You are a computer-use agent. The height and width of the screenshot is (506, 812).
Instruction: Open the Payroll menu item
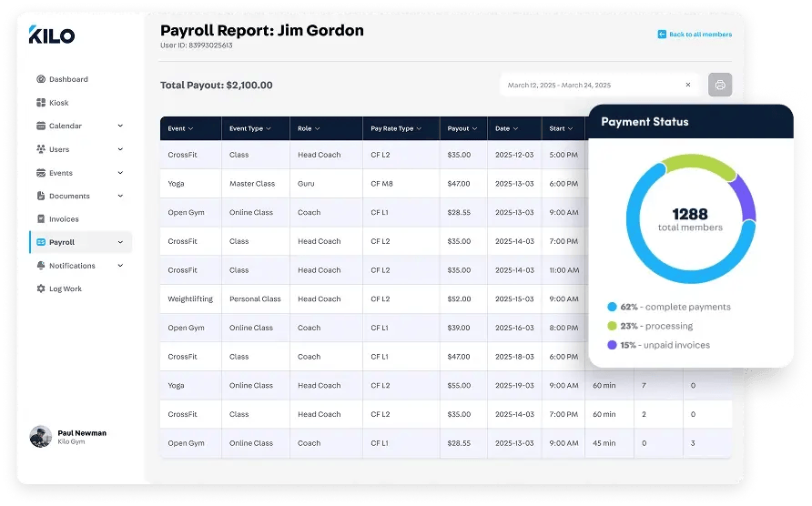62,242
